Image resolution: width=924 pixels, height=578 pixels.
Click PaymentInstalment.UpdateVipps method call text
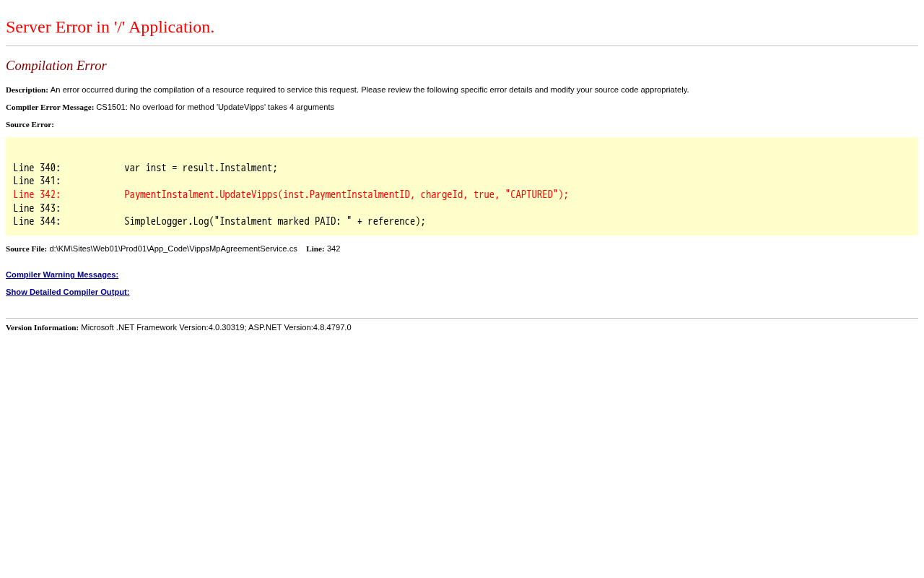(201, 194)
